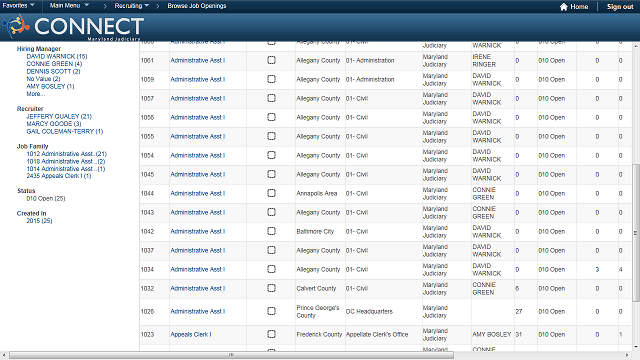
Task: Click the breadcrumb arrow before Browse Job Openings
Action: (x=158, y=6)
